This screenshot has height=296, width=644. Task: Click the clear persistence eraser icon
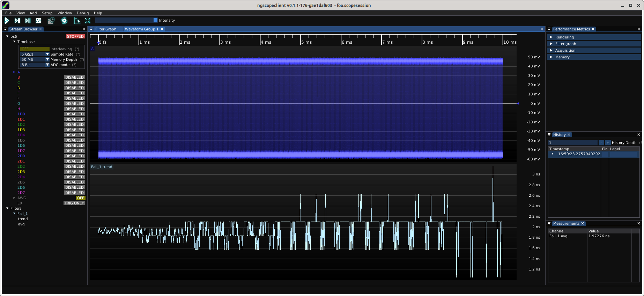(x=77, y=21)
